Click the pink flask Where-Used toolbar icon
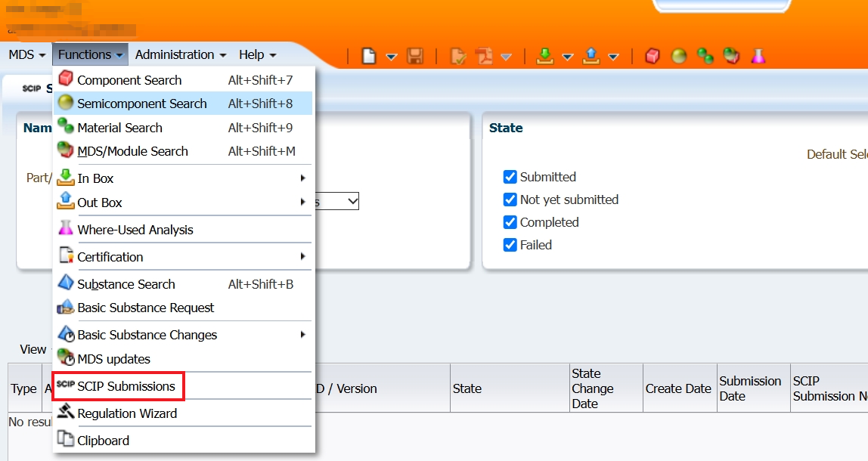This screenshot has width=868, height=461. click(758, 56)
